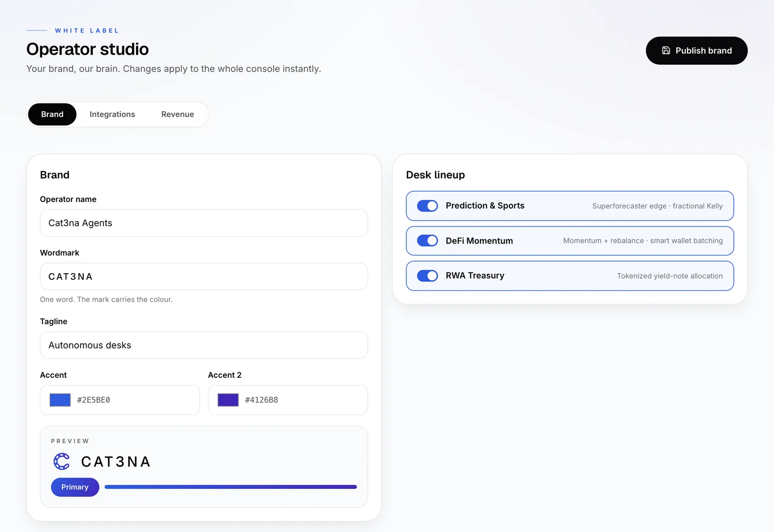Image resolution: width=774 pixels, height=532 pixels.
Task: Switch to the Integrations tab
Action: pyautogui.click(x=112, y=114)
